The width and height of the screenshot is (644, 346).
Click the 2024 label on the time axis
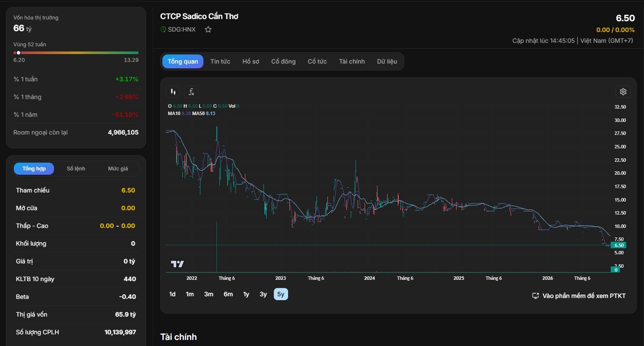pos(369,278)
